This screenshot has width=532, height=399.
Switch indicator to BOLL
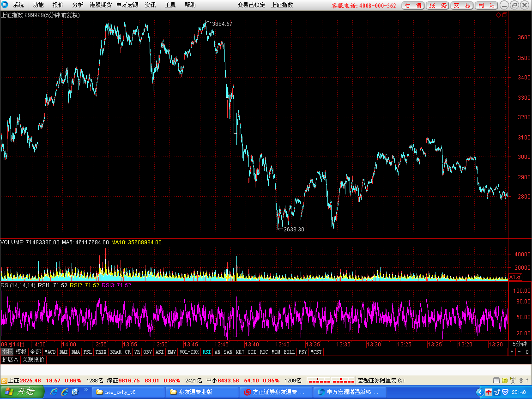290,352
